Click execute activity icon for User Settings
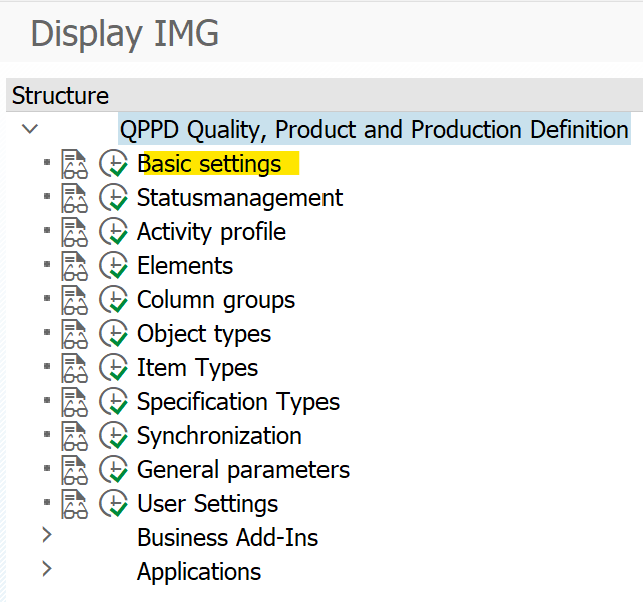The height and width of the screenshot is (602, 644). tap(114, 504)
